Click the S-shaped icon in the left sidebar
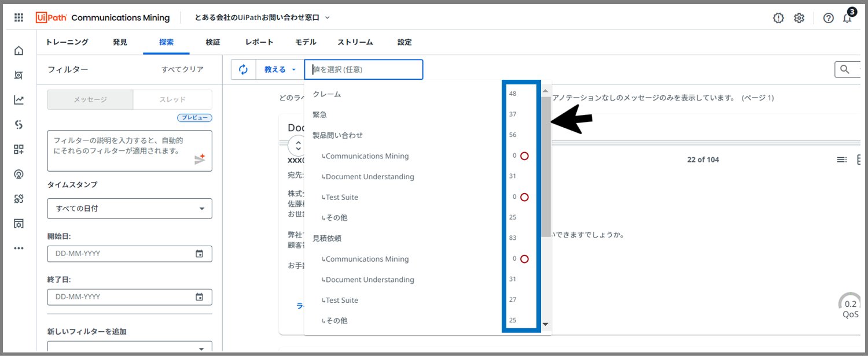Image resolution: width=868 pixels, height=356 pixels. point(19,125)
